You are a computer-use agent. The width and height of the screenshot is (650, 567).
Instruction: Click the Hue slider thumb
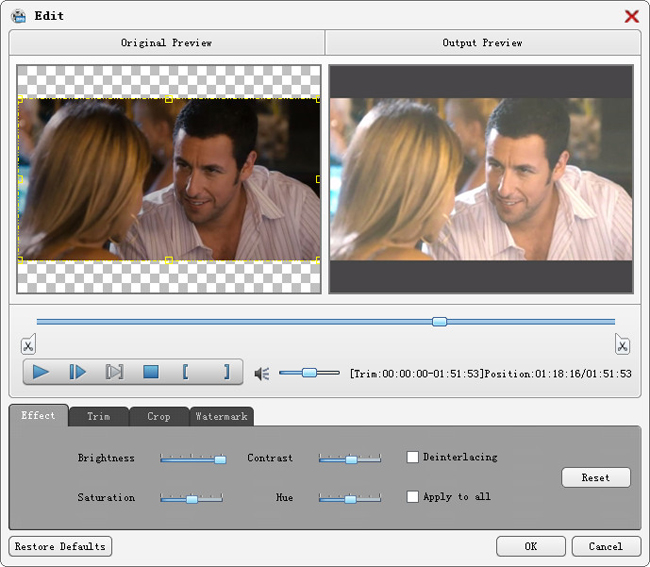point(350,499)
